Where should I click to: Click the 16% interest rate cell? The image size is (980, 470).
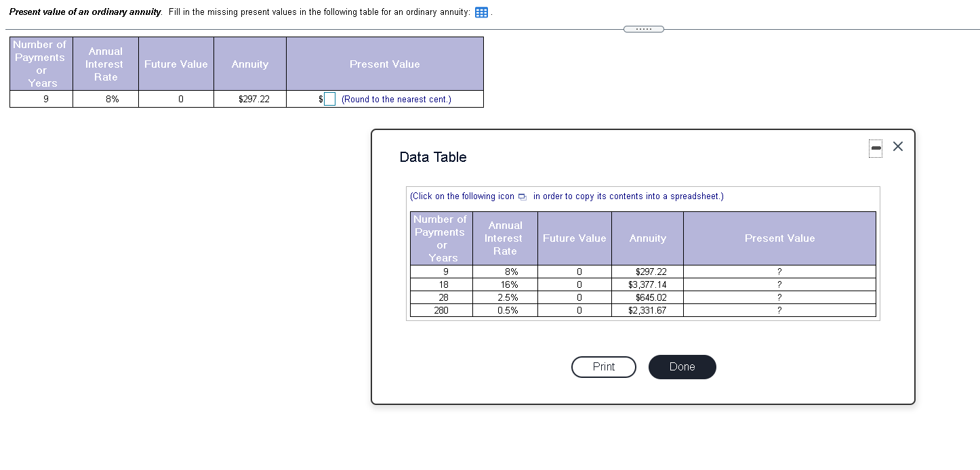[505, 285]
